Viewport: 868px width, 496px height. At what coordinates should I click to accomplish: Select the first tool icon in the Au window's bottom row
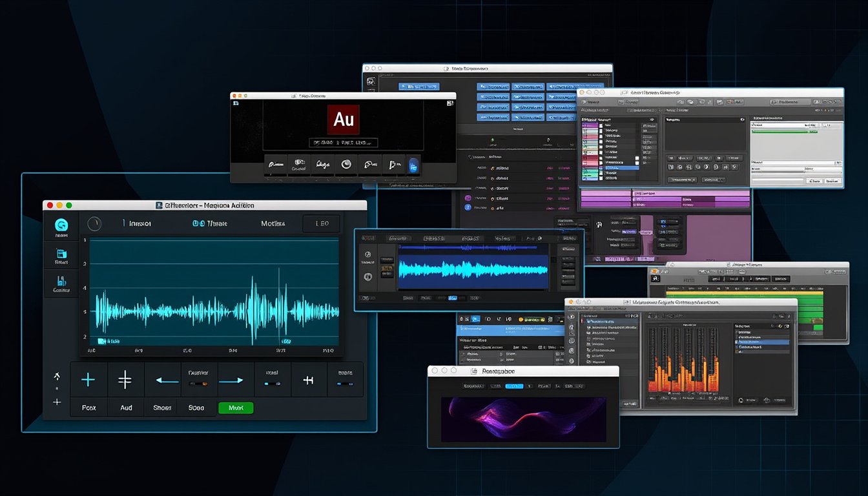tap(276, 165)
